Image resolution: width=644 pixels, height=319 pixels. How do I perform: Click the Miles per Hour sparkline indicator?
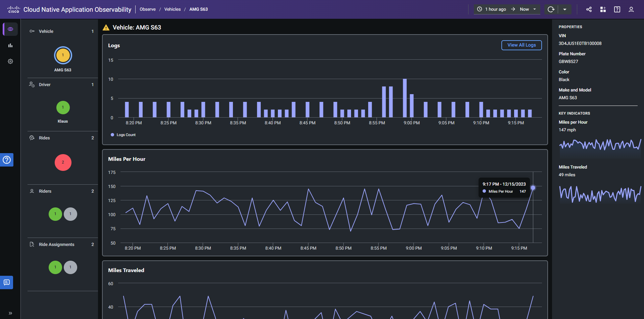pos(600,145)
